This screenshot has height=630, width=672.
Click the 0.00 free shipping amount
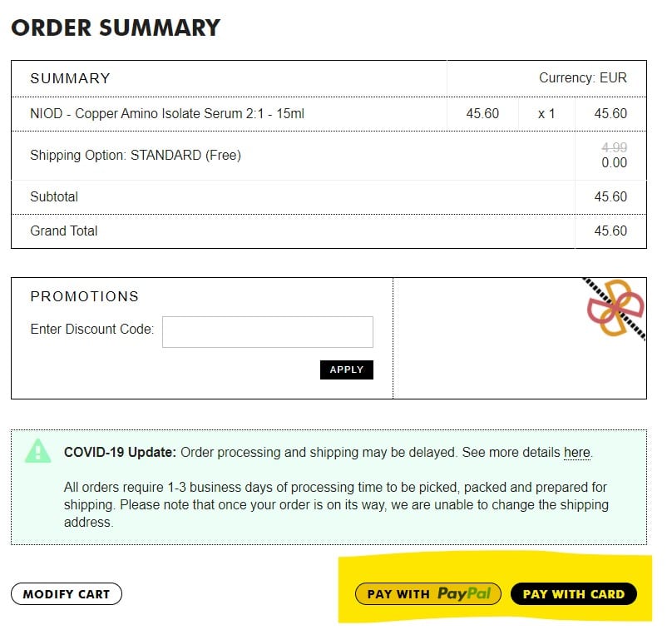[614, 162]
